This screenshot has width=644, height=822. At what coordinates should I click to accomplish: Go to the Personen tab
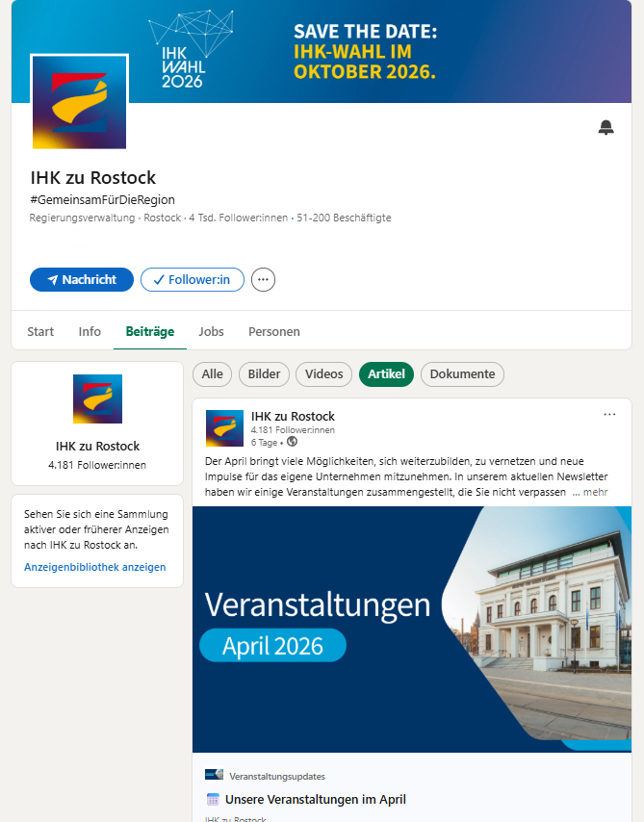point(274,332)
